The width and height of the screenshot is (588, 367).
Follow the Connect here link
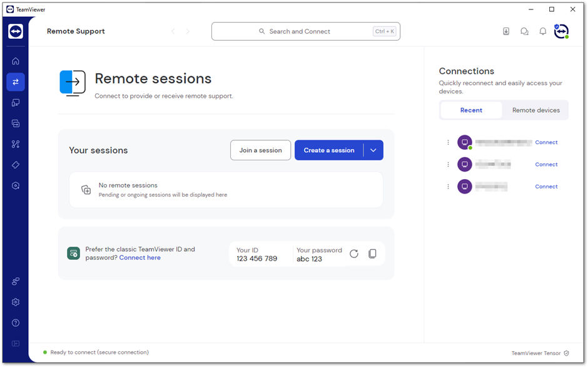(140, 257)
